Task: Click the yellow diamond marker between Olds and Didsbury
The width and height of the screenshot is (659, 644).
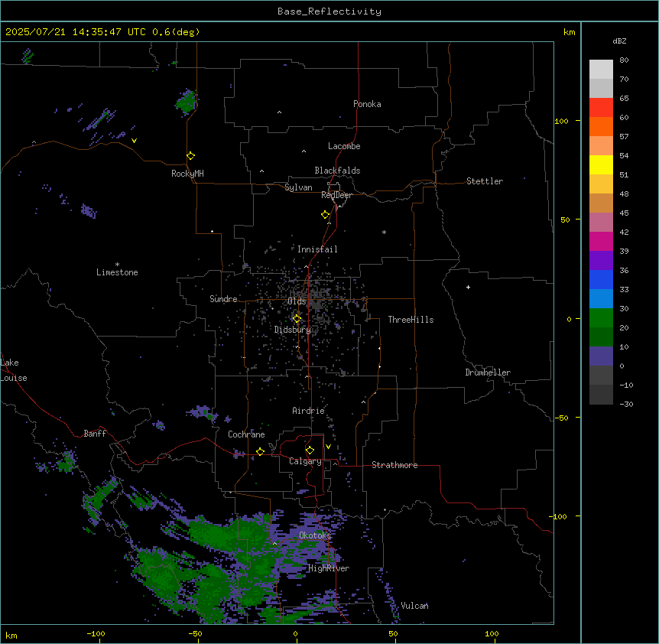Action: 297,318
